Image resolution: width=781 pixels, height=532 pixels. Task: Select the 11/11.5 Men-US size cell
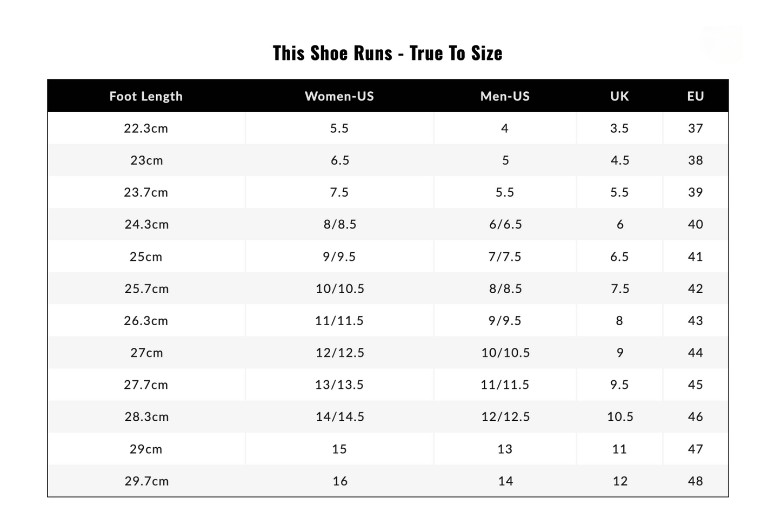point(505,385)
